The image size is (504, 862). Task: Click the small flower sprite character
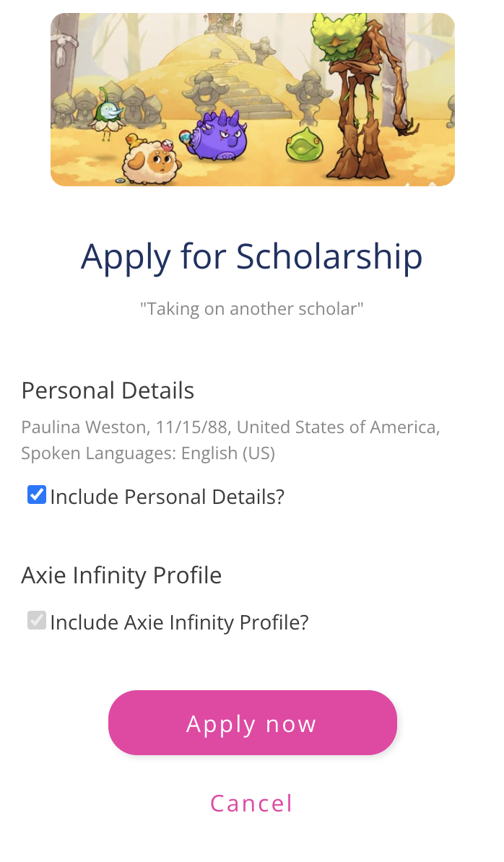[x=110, y=112]
